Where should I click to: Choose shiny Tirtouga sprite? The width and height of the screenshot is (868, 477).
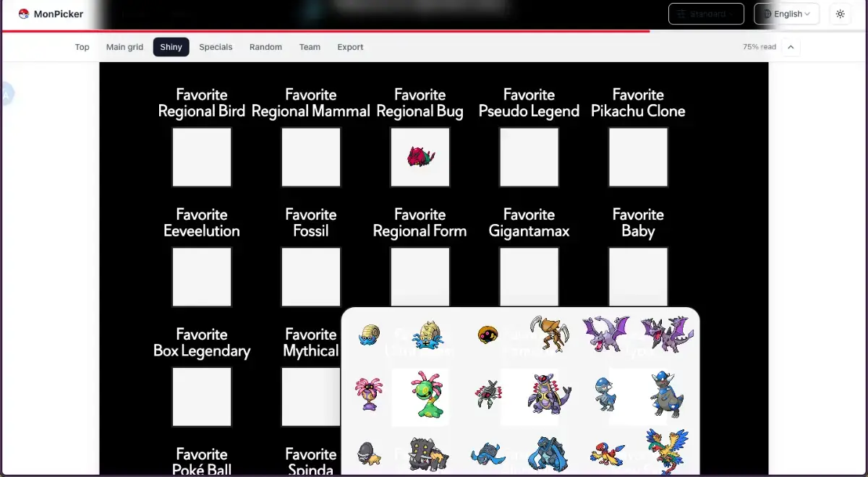click(488, 454)
